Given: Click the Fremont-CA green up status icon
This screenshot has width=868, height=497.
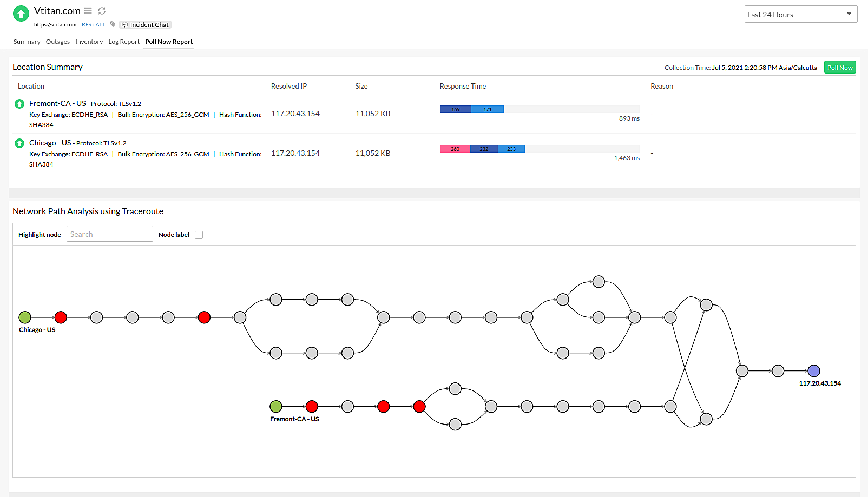Looking at the screenshot, I should [x=19, y=104].
